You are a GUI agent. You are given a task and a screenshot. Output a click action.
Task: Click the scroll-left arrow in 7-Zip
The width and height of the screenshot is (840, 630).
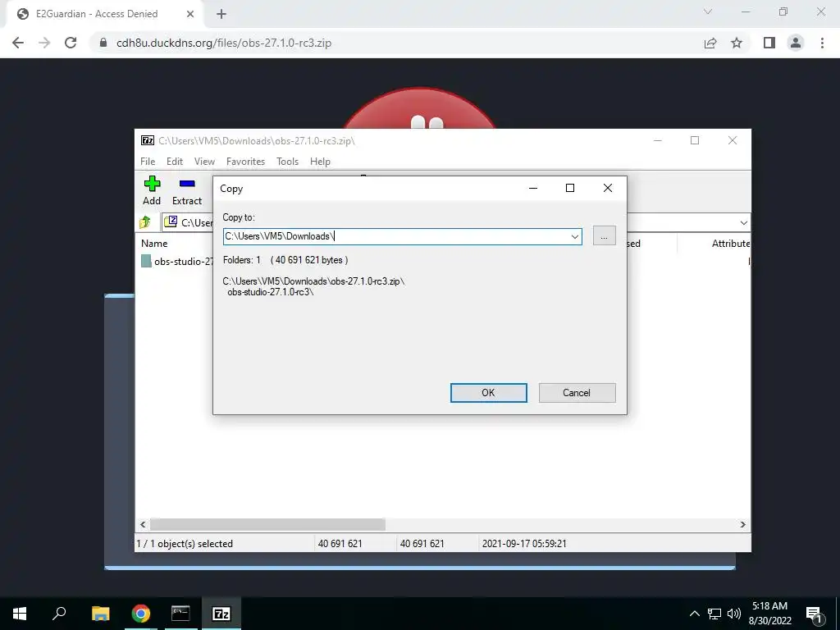point(143,524)
